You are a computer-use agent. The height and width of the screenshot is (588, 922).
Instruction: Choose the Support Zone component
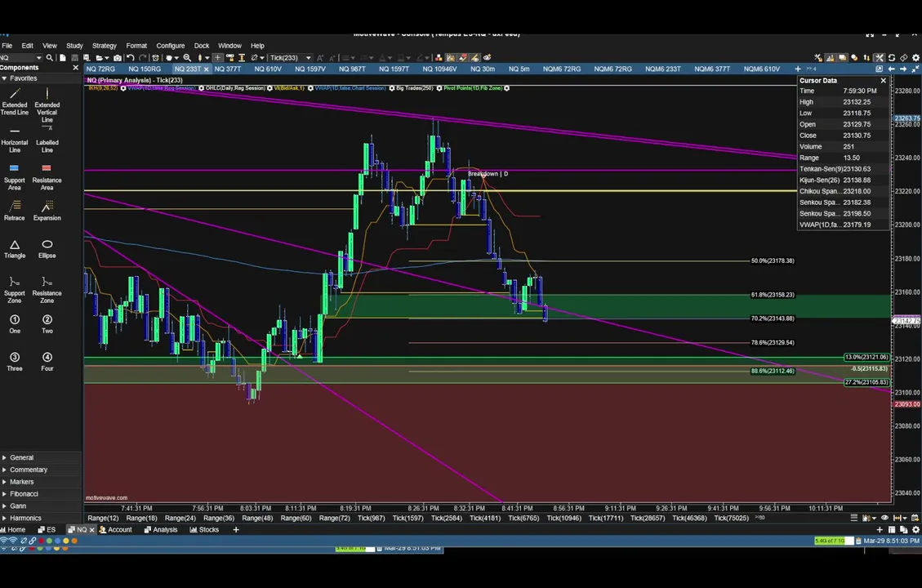(x=15, y=290)
